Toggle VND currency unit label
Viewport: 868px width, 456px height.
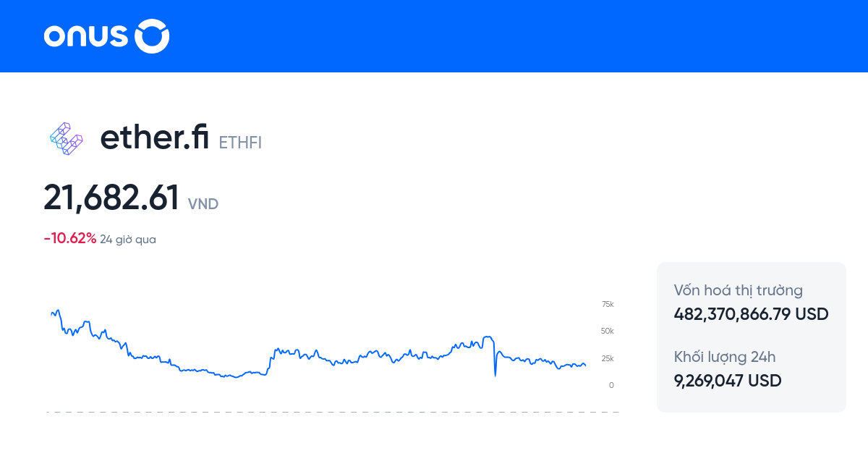point(203,204)
